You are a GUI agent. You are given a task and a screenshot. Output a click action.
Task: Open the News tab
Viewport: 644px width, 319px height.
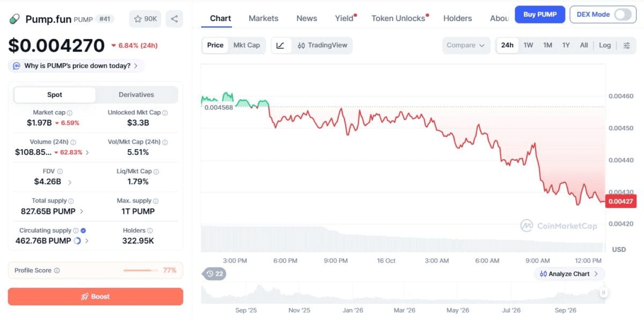[306, 18]
